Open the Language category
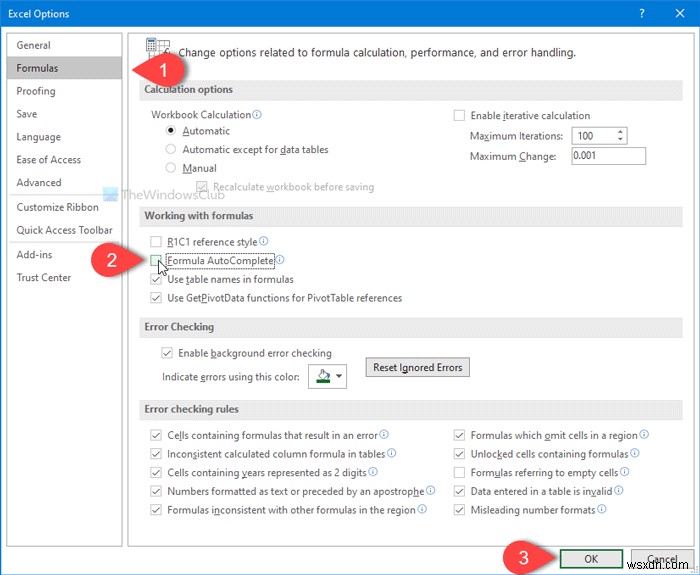The width and height of the screenshot is (700, 575). tap(64, 137)
